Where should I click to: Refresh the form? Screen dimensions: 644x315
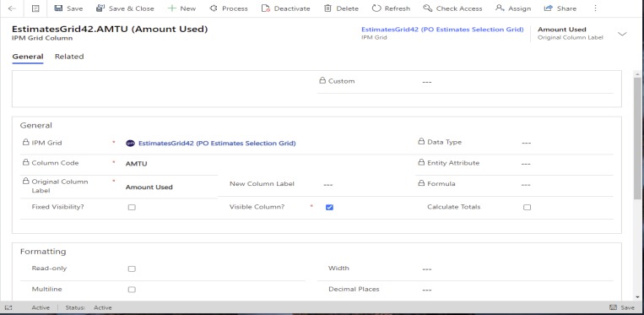point(391,8)
